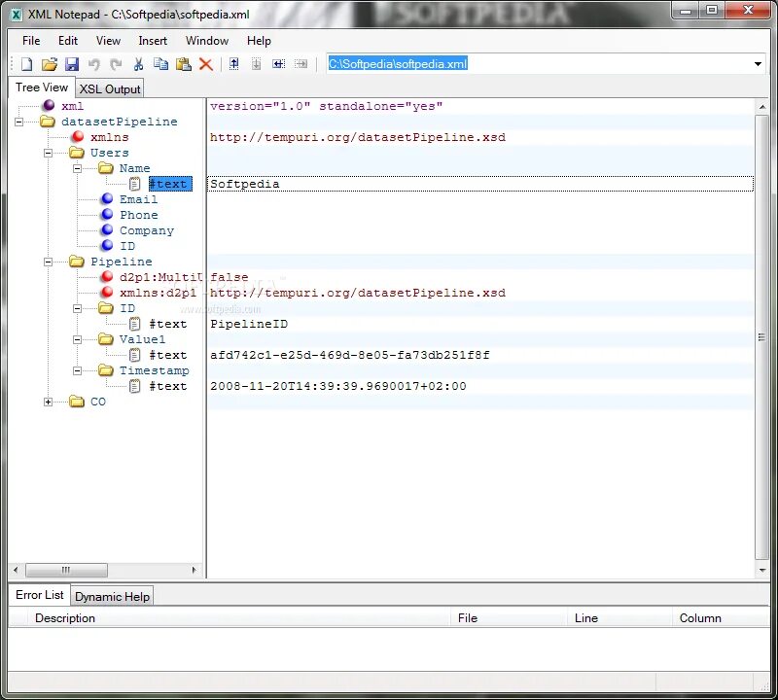Click the File column header
The height and width of the screenshot is (700, 778).
click(509, 618)
